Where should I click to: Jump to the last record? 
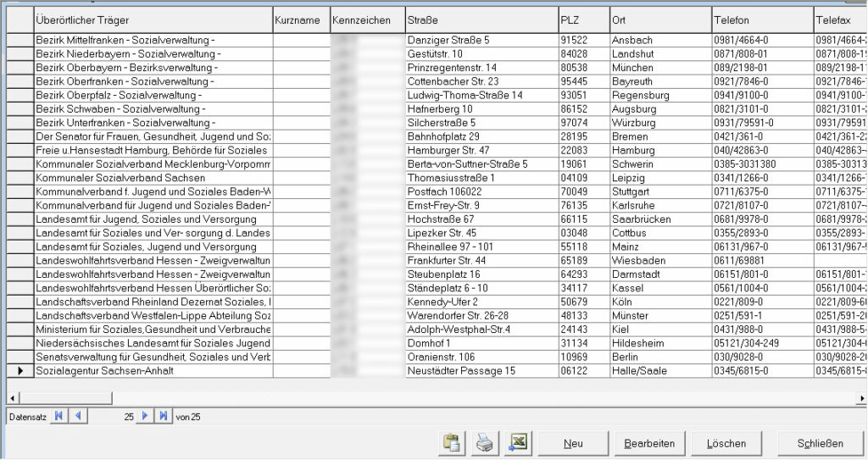coord(163,416)
